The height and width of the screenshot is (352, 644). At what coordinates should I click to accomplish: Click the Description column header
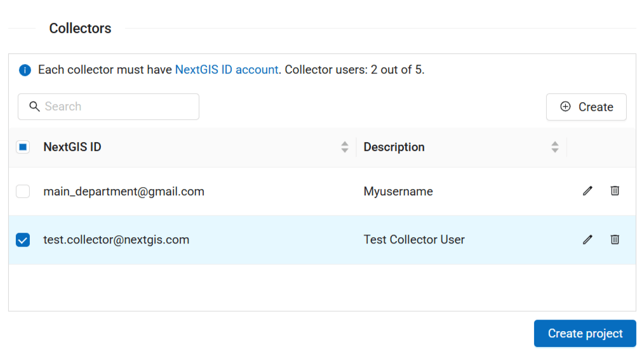pyautogui.click(x=394, y=147)
